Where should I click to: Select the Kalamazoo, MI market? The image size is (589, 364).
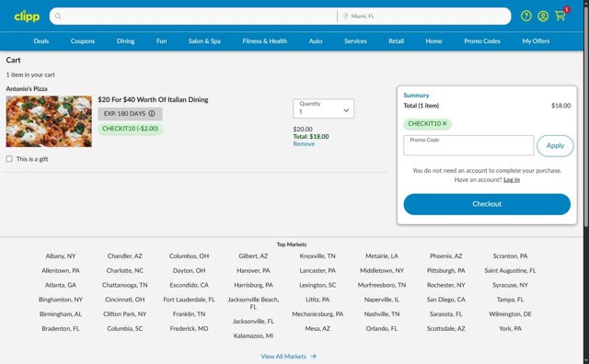click(x=253, y=336)
